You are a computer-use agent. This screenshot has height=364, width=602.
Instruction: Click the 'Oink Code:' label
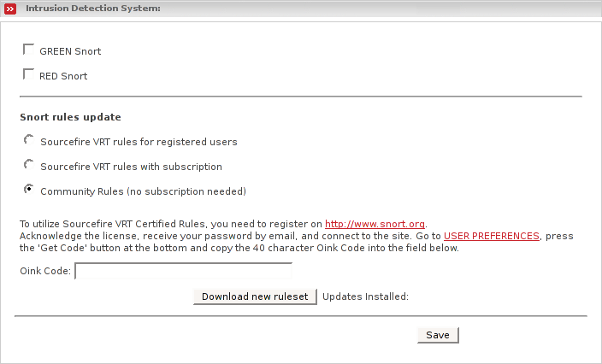[45, 271]
